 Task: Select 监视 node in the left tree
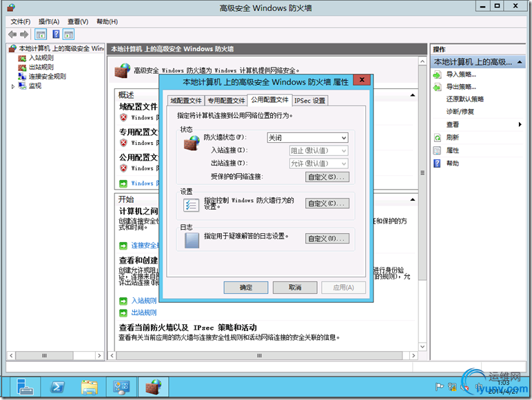(x=35, y=86)
